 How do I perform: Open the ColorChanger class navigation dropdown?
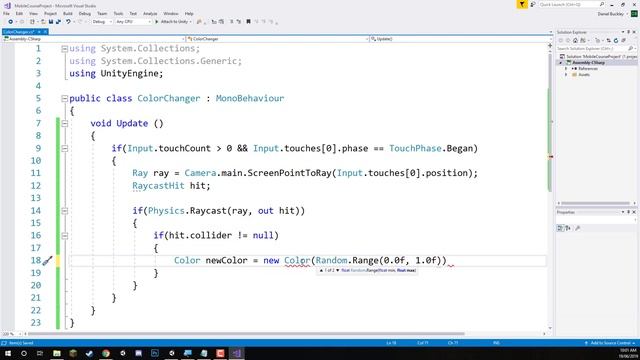coord(278,39)
